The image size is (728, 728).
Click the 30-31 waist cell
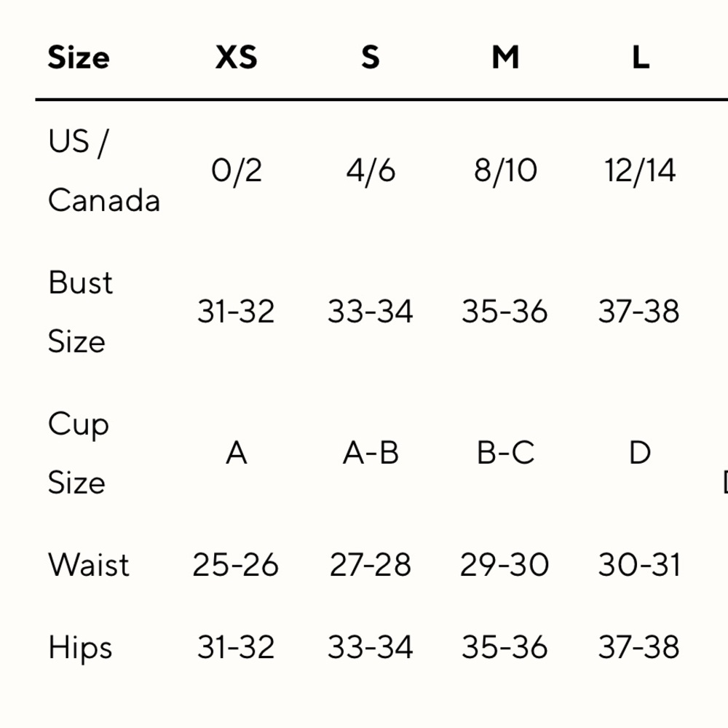639,565
